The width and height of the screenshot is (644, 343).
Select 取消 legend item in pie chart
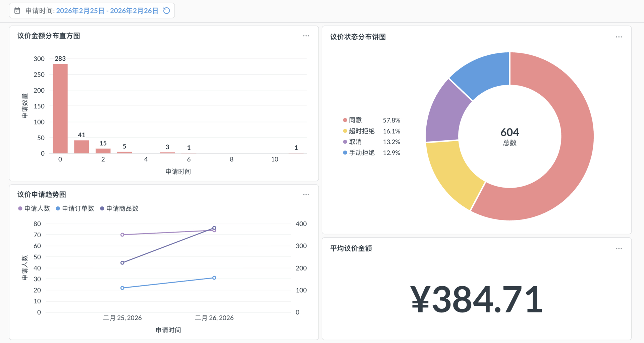(355, 142)
